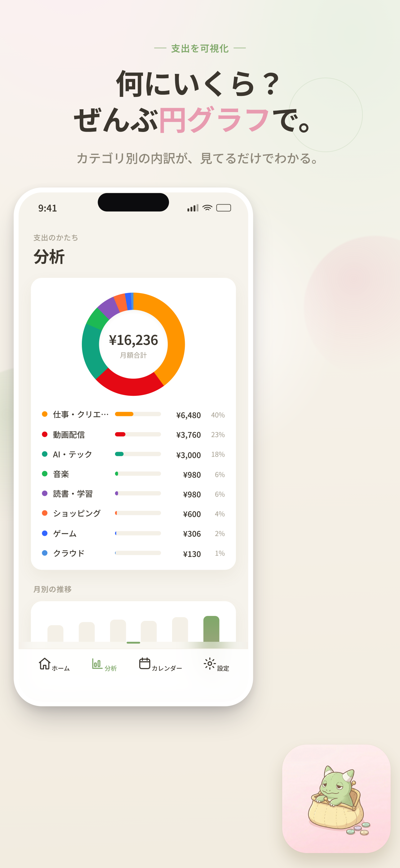Tap the 18% share value
Viewport: 400px width, 868px height.
(218, 454)
